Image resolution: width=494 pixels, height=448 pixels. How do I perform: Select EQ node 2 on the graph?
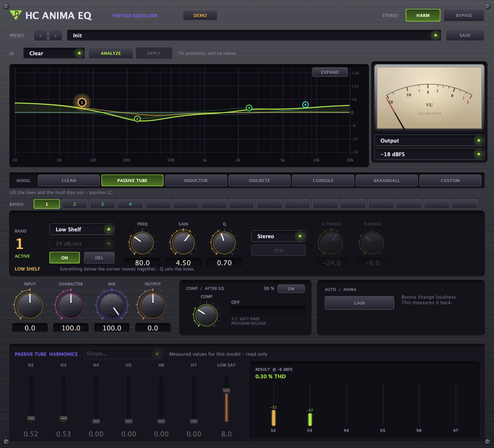[x=137, y=119]
